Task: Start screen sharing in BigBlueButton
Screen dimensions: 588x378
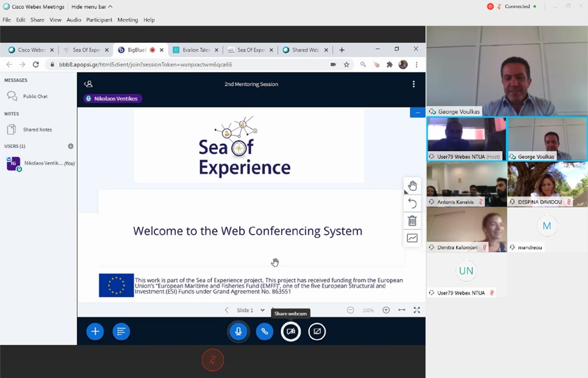Action: tap(317, 332)
